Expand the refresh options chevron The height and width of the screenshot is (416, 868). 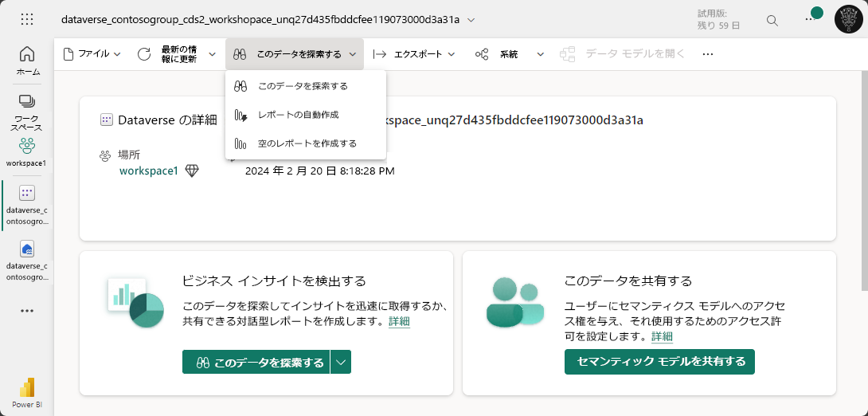(212, 54)
